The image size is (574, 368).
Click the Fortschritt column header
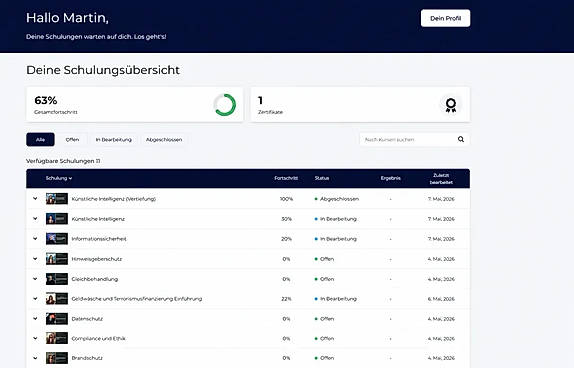pos(286,178)
